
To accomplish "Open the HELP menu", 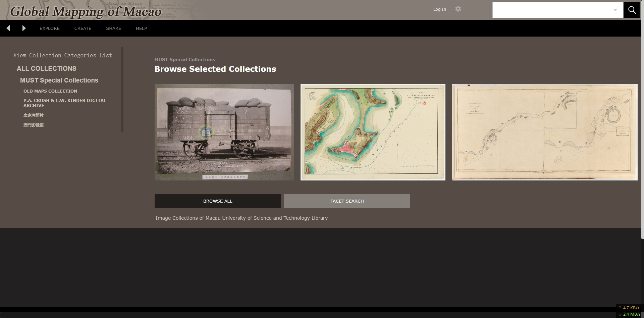I will pyautogui.click(x=141, y=28).
